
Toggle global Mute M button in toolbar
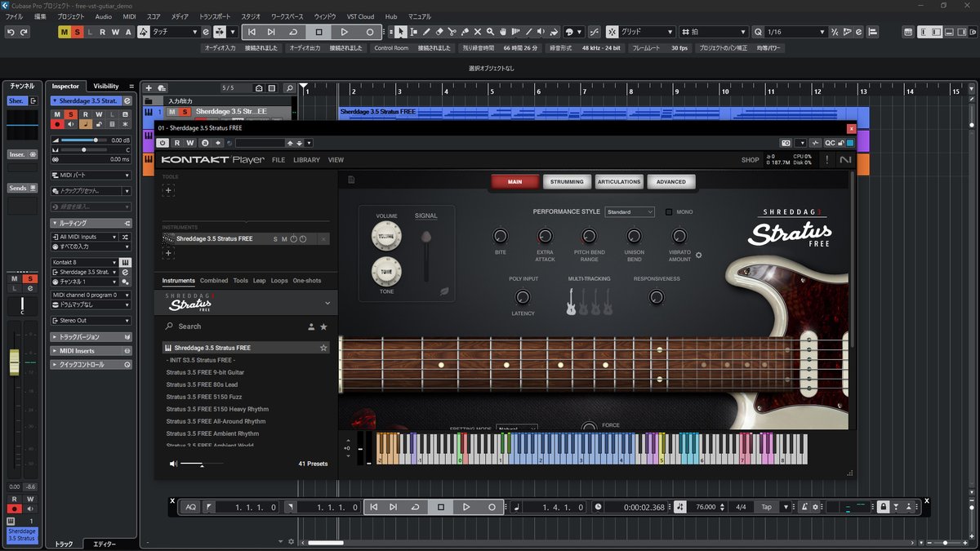click(65, 32)
